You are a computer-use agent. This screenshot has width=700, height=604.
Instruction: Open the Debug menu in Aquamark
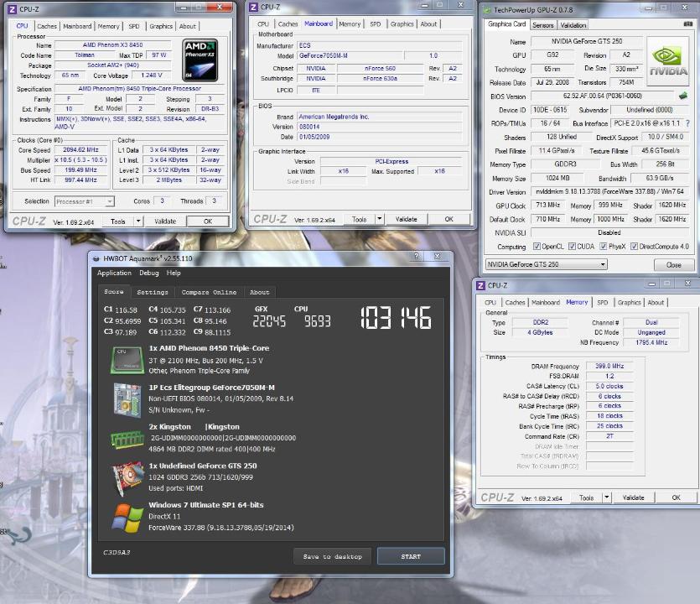pos(149,273)
